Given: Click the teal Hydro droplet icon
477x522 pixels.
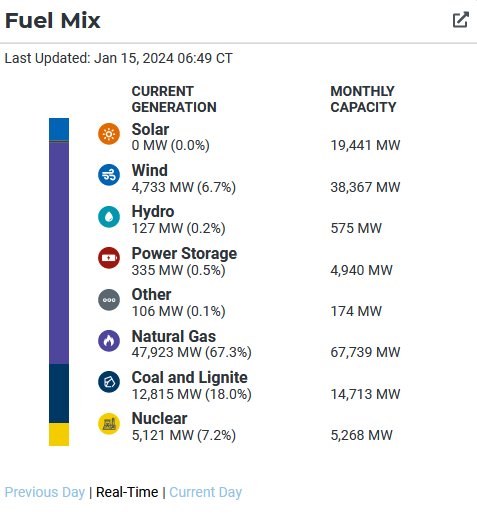Looking at the screenshot, I should 109,217.
